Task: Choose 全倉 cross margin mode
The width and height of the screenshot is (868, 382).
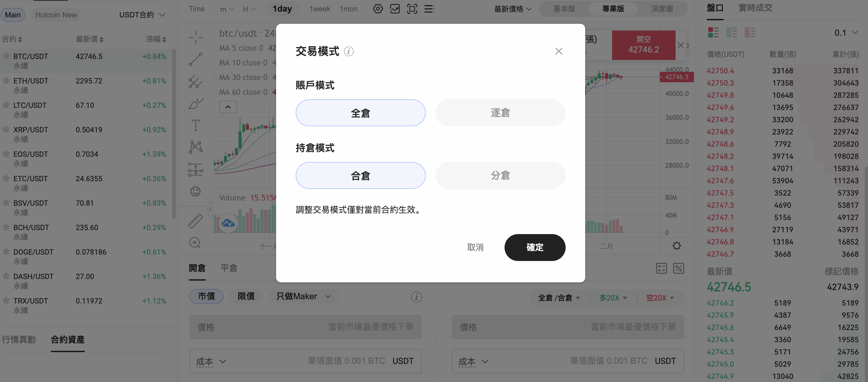Action: [360, 112]
